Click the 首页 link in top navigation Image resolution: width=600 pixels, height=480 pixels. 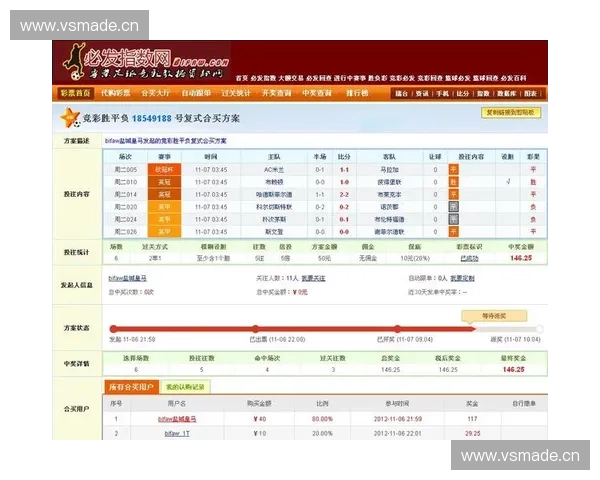point(241,78)
